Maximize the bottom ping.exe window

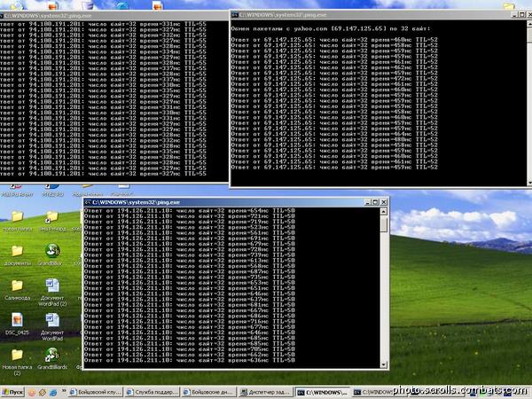(375, 202)
